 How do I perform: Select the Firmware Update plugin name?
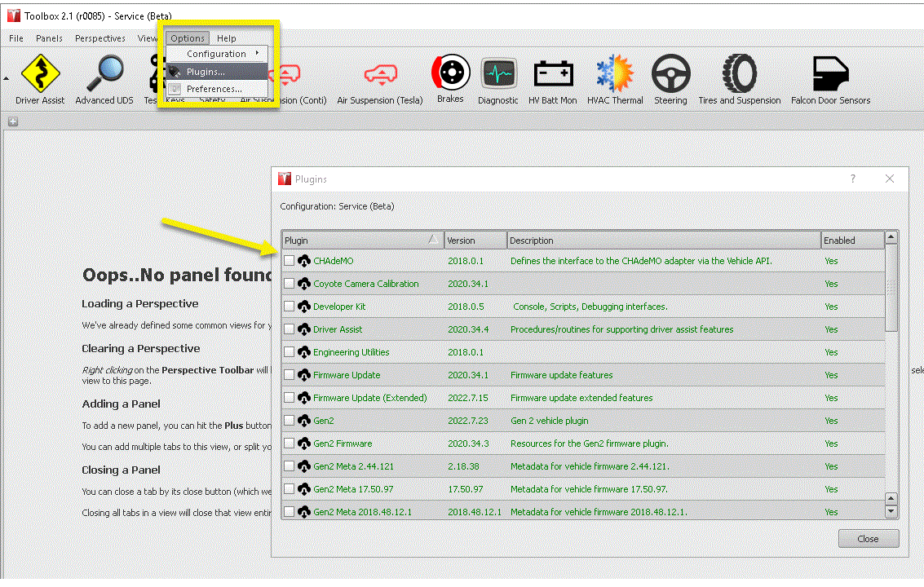[347, 375]
